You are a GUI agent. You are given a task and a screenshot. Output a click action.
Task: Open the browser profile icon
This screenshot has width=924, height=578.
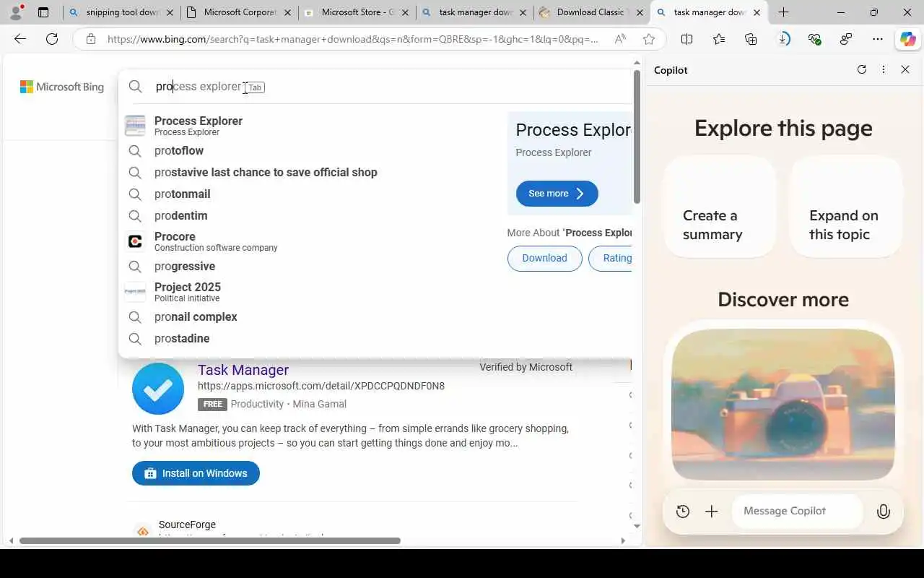tap(16, 12)
